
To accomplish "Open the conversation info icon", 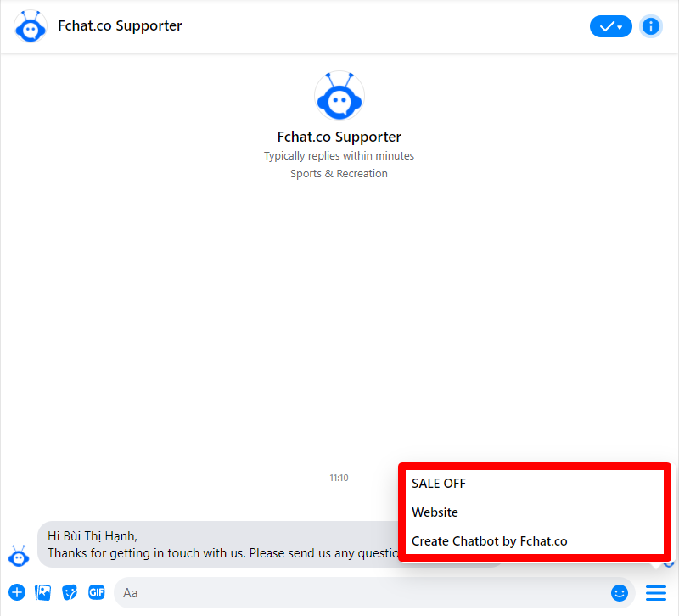I will click(650, 26).
